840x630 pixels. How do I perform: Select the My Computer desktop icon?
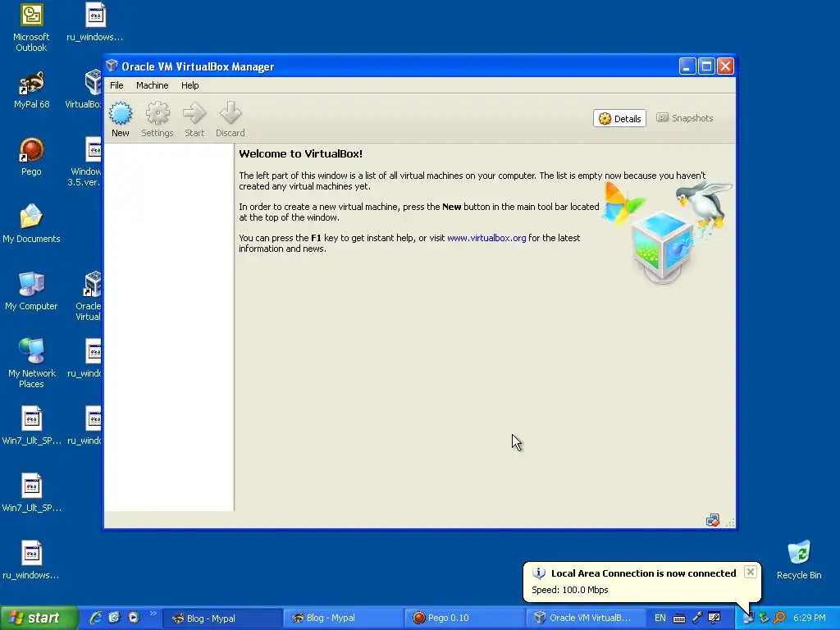(31, 291)
